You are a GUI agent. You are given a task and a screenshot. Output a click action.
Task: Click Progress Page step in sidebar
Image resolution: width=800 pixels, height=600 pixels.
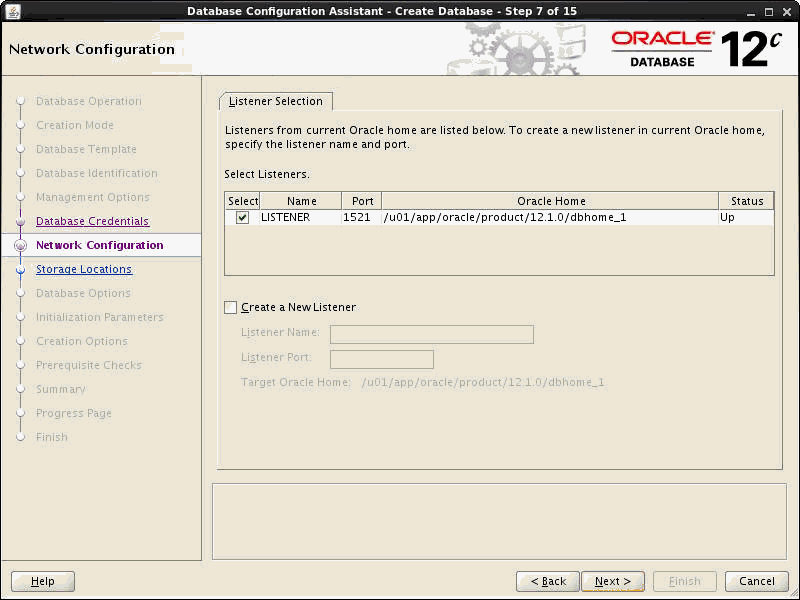[x=73, y=413]
